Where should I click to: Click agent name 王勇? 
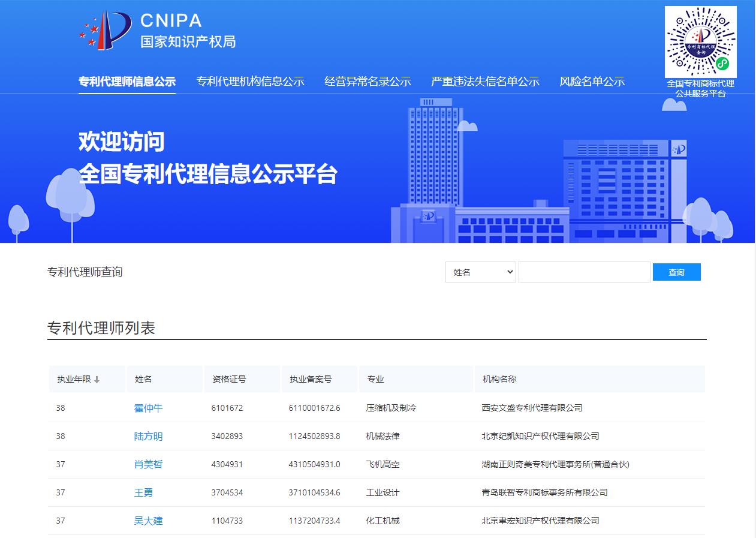143,492
